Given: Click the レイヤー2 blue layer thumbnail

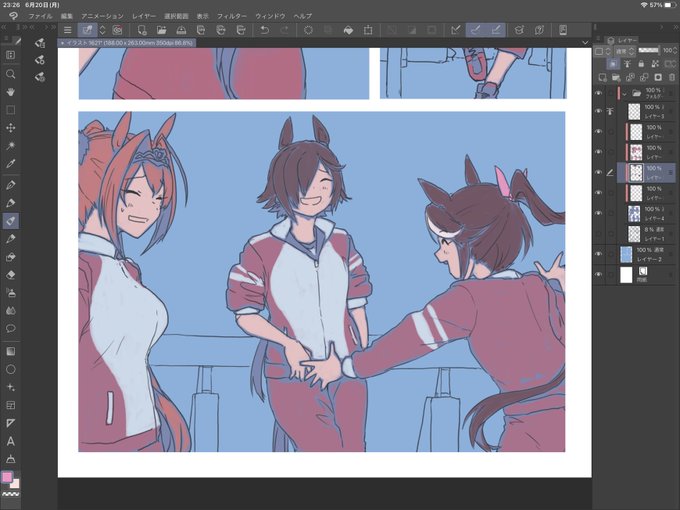Looking at the screenshot, I should (x=626, y=255).
